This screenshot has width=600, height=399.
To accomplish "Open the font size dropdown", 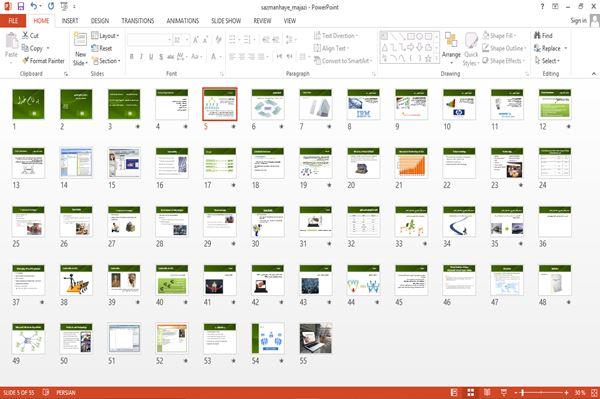I will tap(187, 40).
